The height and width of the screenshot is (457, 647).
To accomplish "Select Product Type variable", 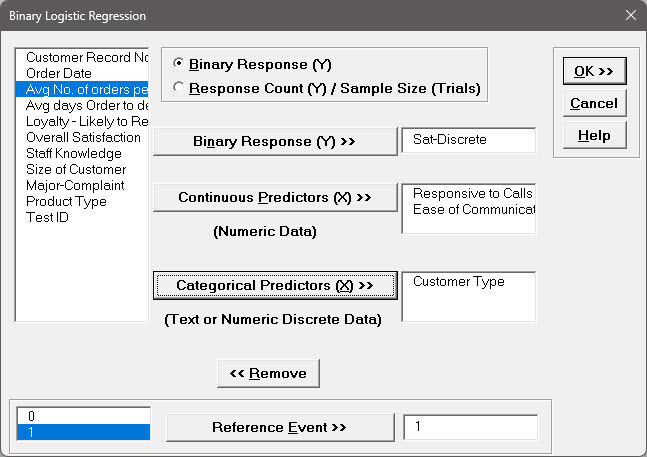I will (67, 201).
